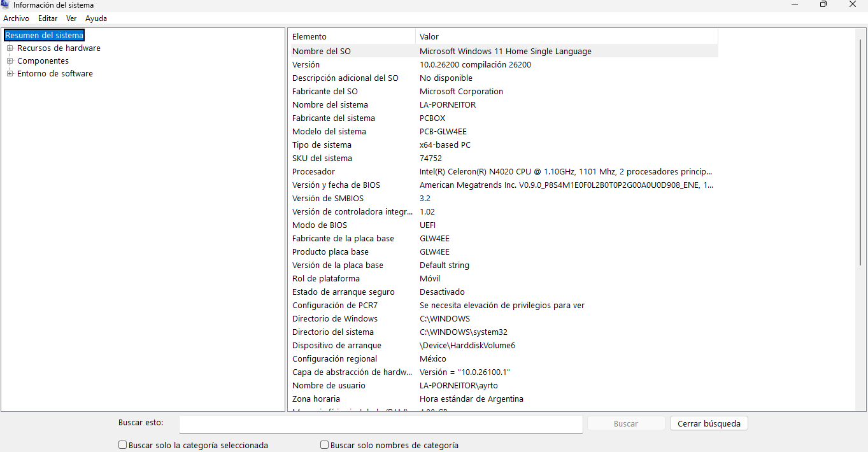868x452 pixels.
Task: Select the Modo de BIOS row
Action: click(x=504, y=225)
